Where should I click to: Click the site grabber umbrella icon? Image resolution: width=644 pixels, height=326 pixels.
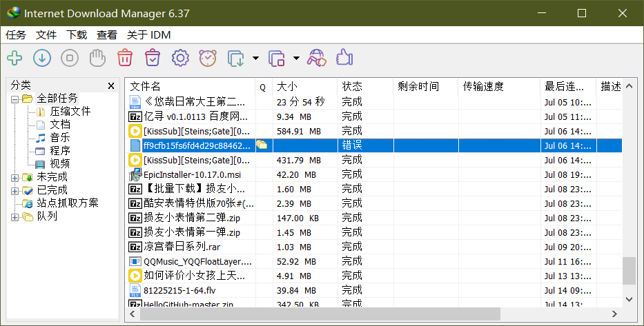click(x=316, y=58)
